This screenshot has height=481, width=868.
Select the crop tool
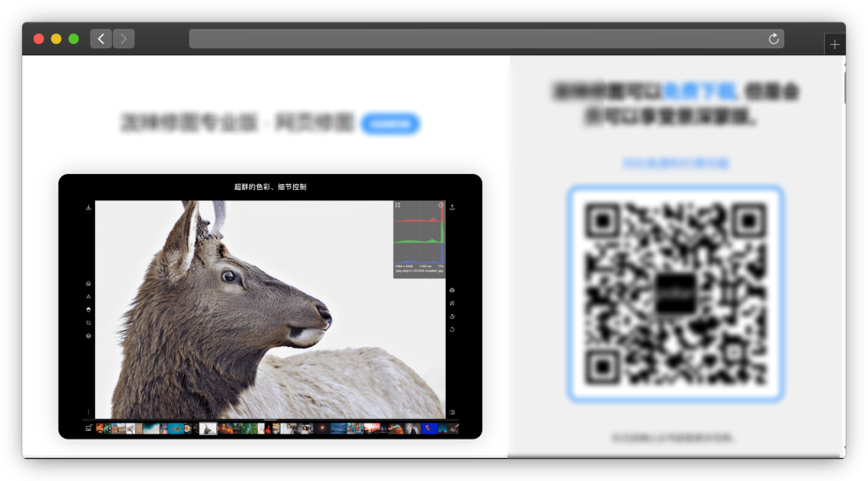click(88, 322)
